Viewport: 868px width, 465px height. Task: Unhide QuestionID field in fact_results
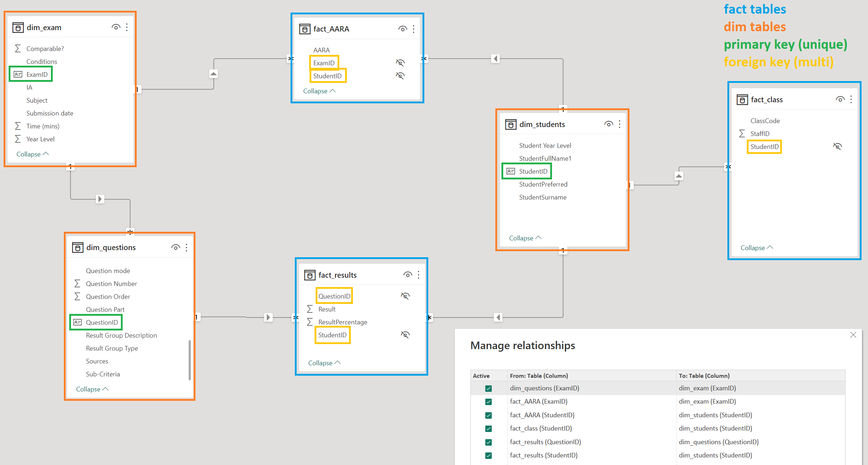tap(405, 296)
